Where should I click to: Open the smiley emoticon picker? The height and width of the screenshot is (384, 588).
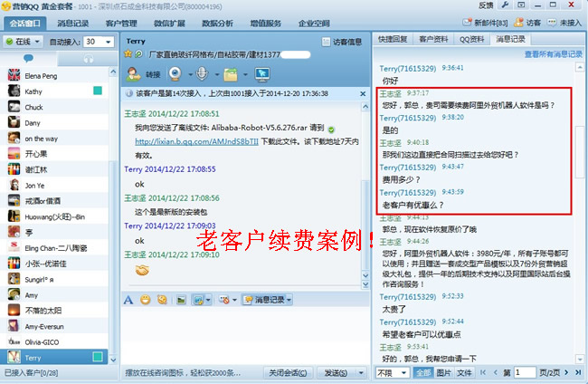[145, 300]
